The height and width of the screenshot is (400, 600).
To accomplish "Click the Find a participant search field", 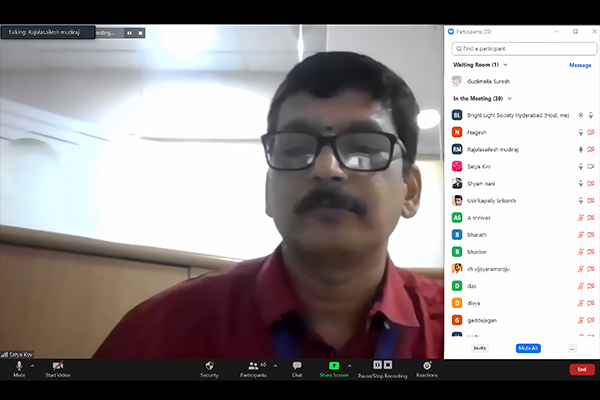I will coord(520,48).
